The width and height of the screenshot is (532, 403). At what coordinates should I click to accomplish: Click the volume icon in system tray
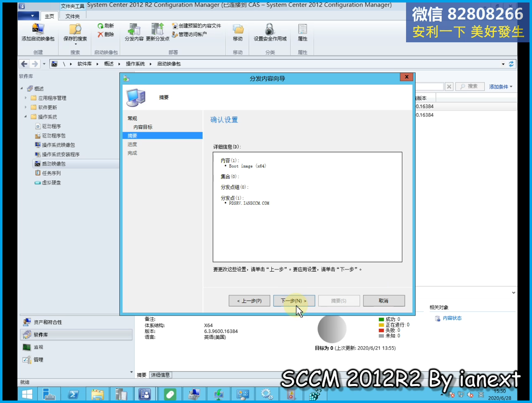tap(470, 395)
